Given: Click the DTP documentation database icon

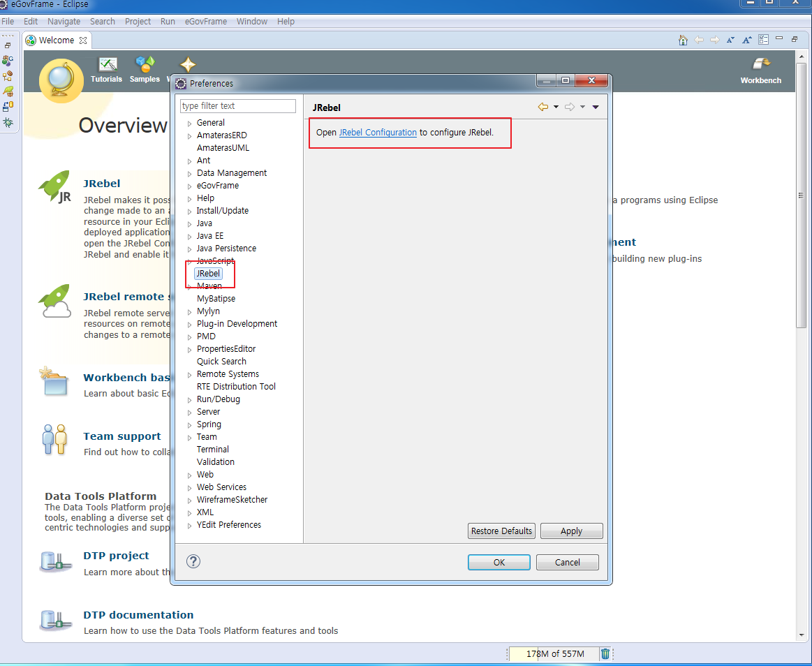Looking at the screenshot, I should click(x=55, y=621).
